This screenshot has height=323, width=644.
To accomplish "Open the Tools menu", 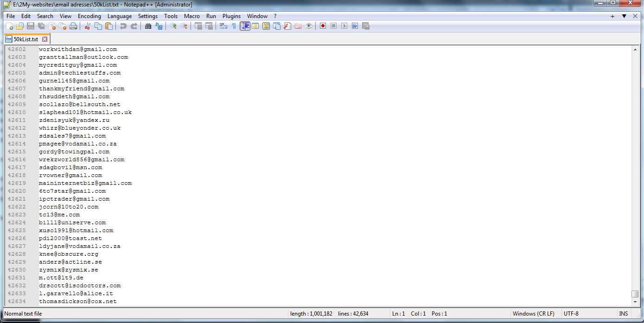I will click(x=171, y=16).
